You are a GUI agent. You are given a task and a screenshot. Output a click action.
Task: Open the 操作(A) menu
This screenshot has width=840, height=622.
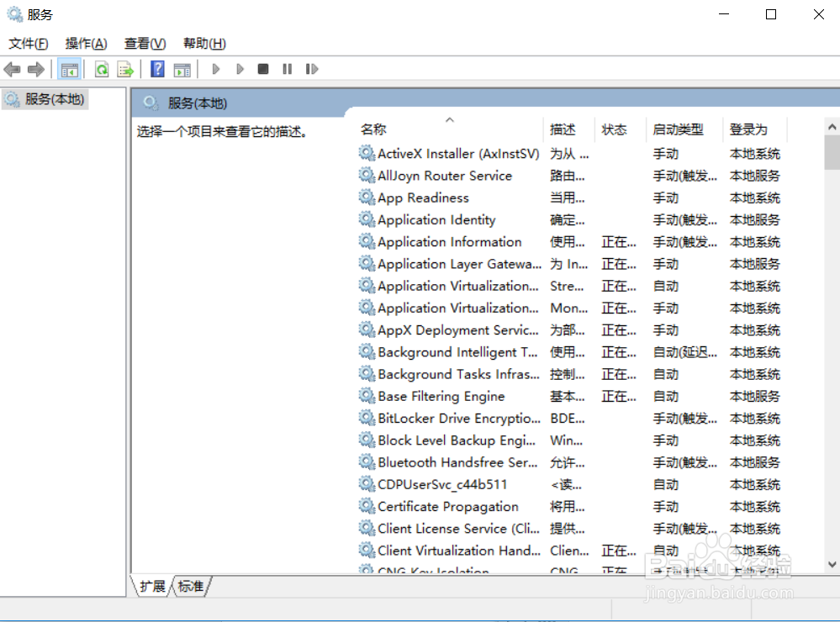tap(87, 44)
